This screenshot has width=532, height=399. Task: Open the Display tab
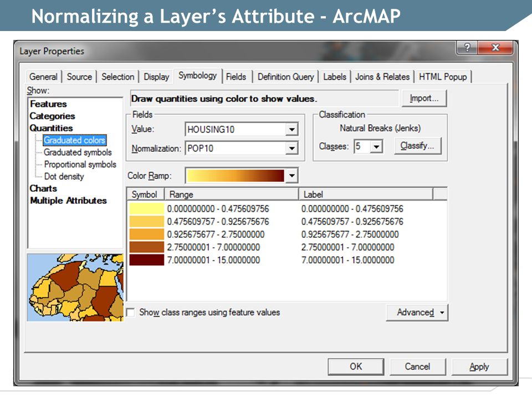pyautogui.click(x=156, y=76)
